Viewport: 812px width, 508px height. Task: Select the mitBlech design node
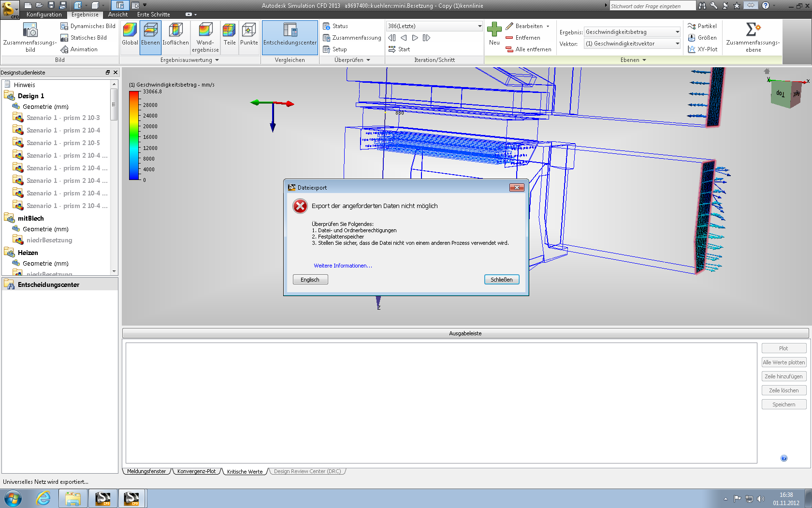tap(30, 218)
